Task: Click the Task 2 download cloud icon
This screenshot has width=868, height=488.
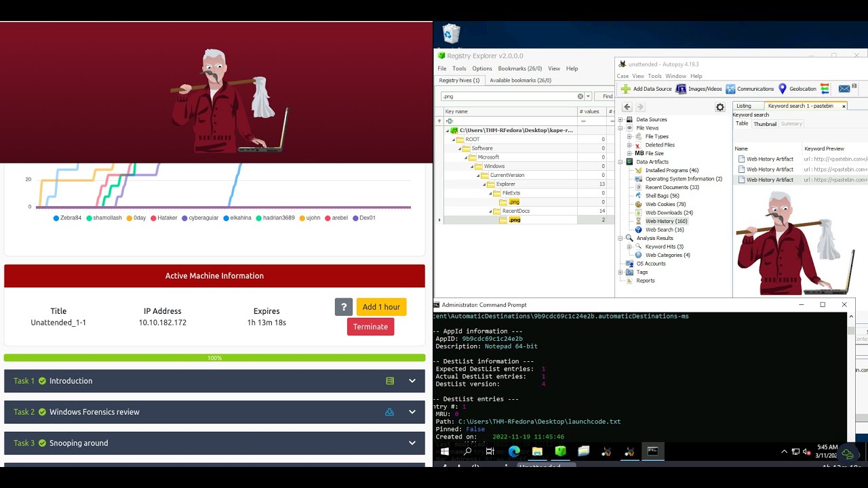Action: pyautogui.click(x=390, y=412)
